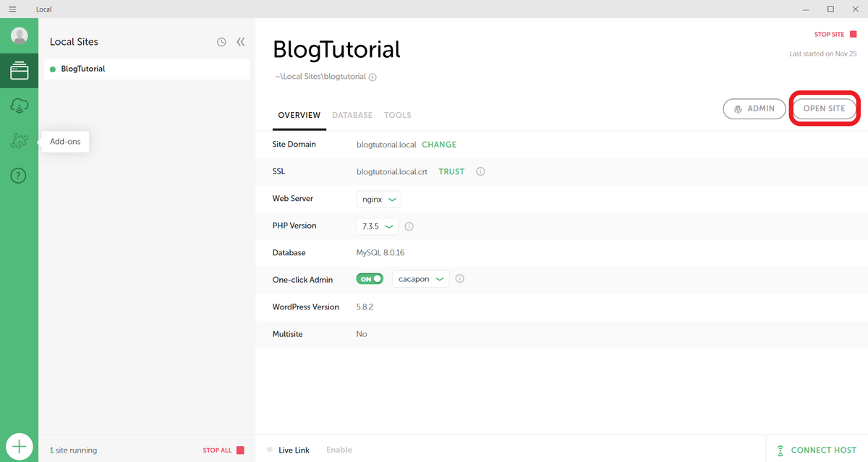Click the Admin button
The width and height of the screenshot is (868, 462).
(x=754, y=108)
